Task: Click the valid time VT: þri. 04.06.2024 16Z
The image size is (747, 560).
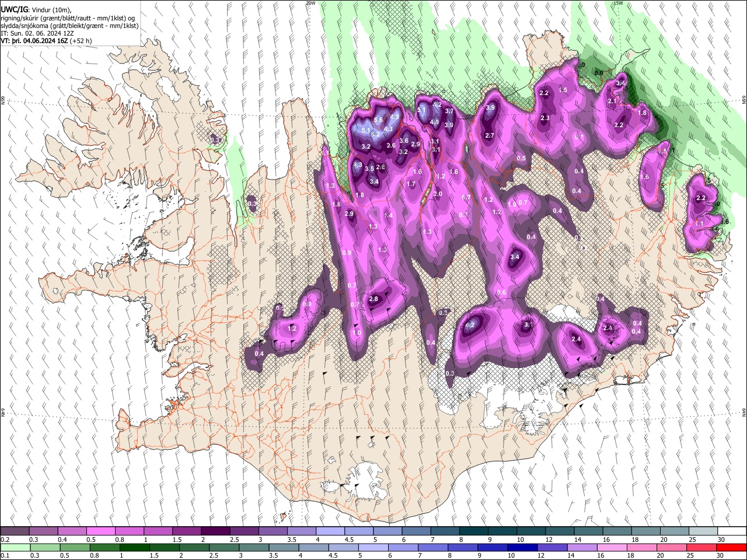Action: tap(34, 41)
